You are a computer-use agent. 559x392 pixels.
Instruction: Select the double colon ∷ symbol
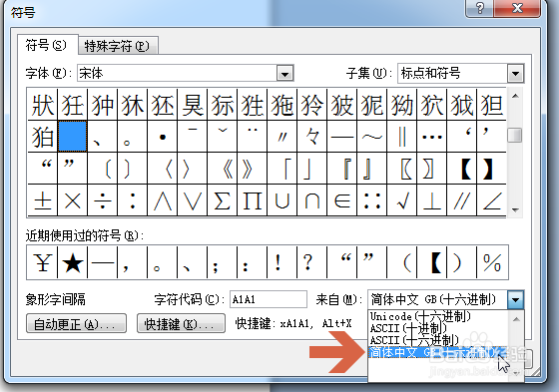point(371,200)
